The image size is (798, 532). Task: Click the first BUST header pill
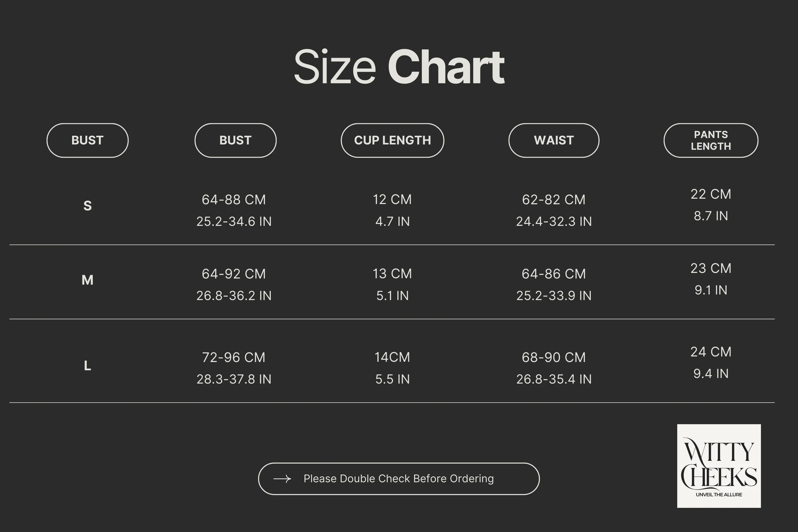88,140
